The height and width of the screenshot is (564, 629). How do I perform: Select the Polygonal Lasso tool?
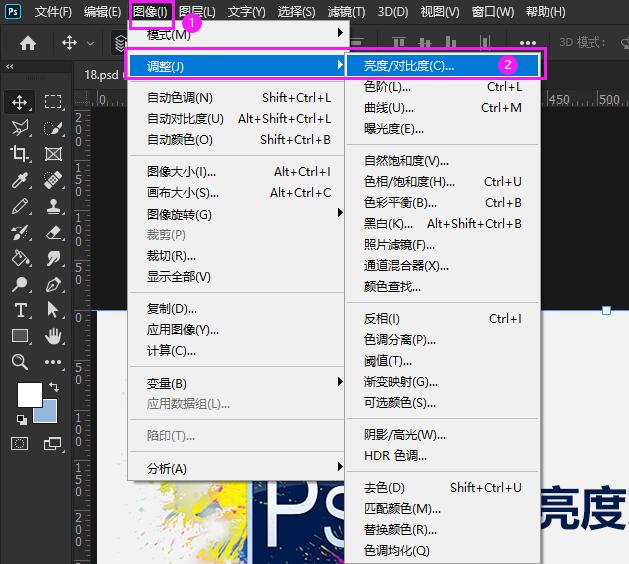coord(19,128)
